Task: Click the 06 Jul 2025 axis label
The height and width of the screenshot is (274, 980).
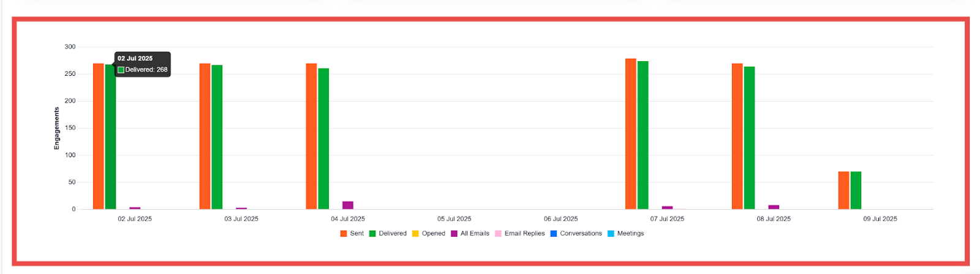Action: tap(560, 219)
